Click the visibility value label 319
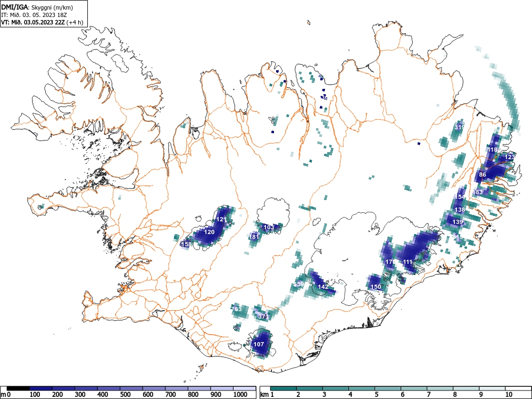532x399 pixels. click(x=459, y=127)
